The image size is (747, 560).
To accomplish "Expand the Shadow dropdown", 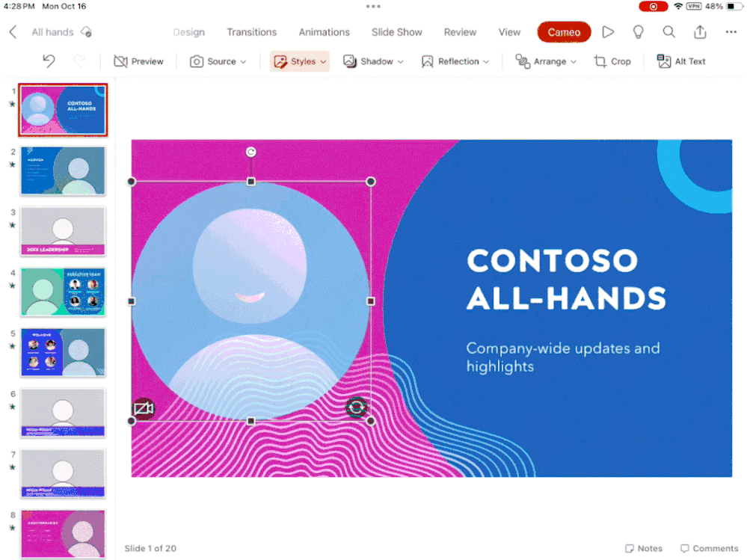I will 374,61.
